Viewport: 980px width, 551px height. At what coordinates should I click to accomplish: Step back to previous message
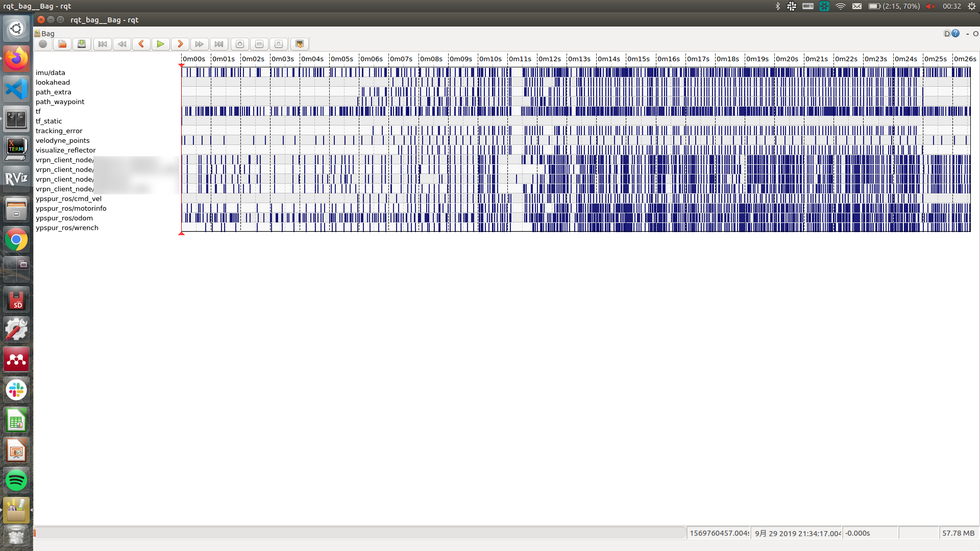[141, 44]
